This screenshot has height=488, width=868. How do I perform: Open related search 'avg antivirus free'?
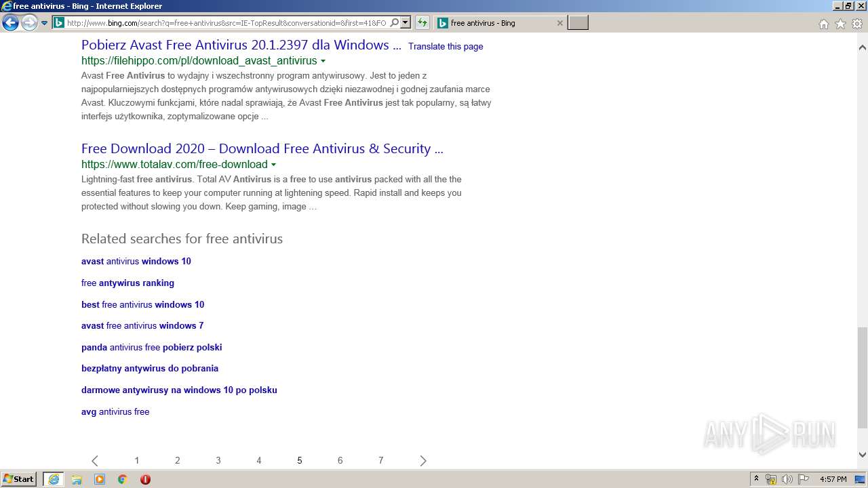pyautogui.click(x=115, y=412)
